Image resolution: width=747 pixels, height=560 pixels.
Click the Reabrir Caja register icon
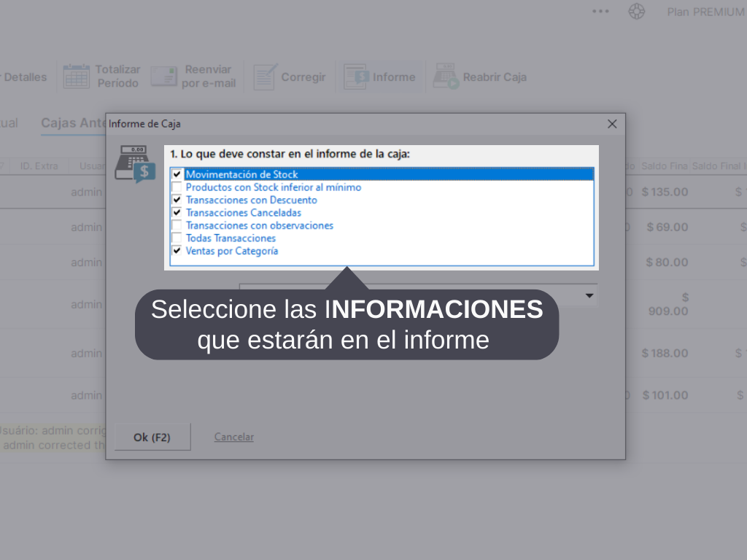click(x=446, y=76)
